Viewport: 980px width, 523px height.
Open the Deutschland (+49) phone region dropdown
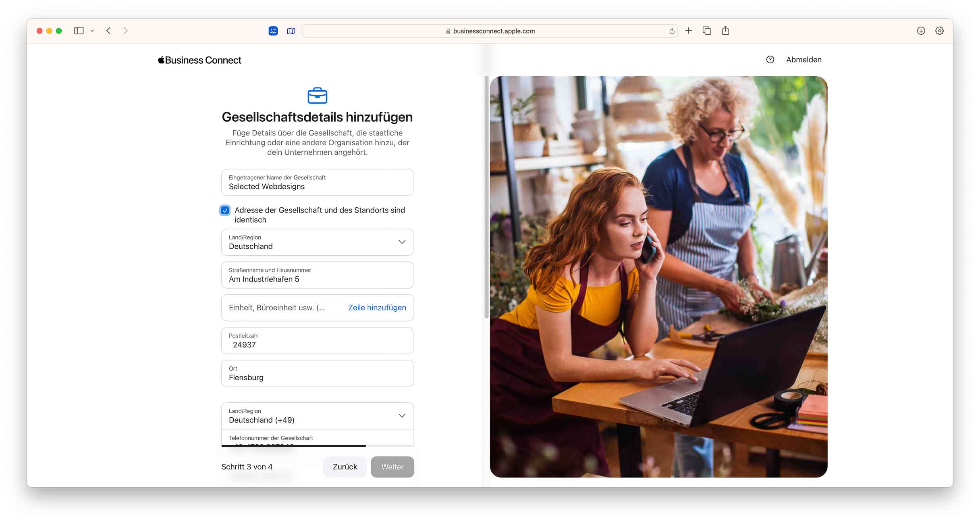tap(318, 416)
